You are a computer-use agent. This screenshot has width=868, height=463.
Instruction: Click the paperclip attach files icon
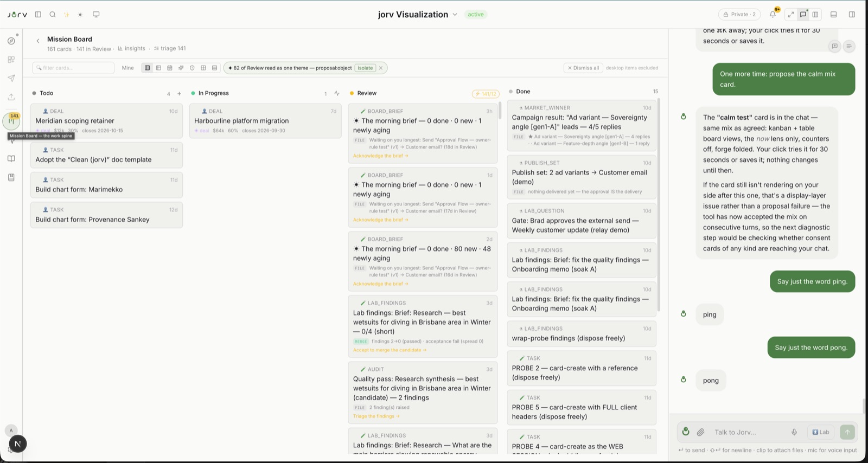(701, 432)
